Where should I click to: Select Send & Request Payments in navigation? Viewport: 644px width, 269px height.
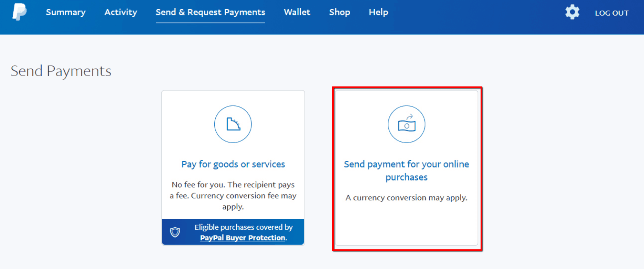point(210,12)
